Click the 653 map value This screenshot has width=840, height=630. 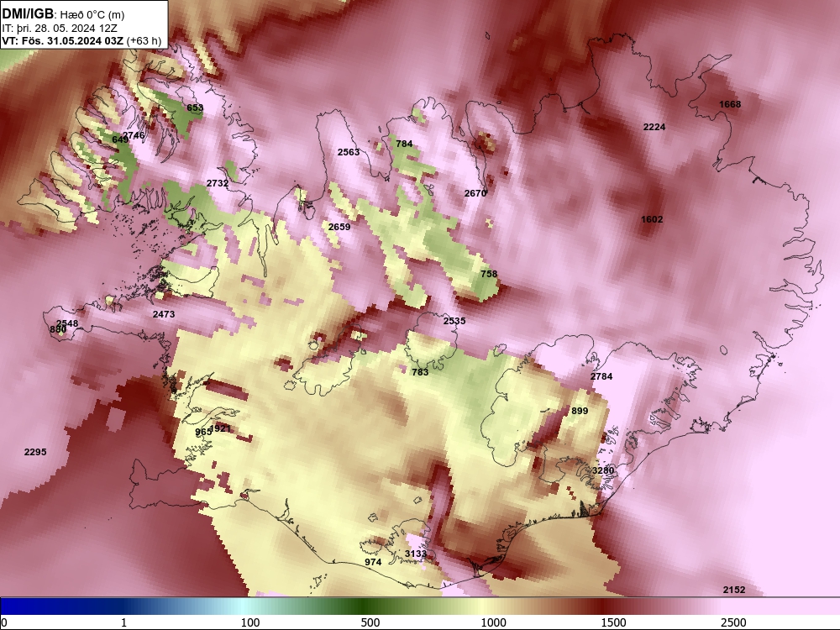point(195,108)
